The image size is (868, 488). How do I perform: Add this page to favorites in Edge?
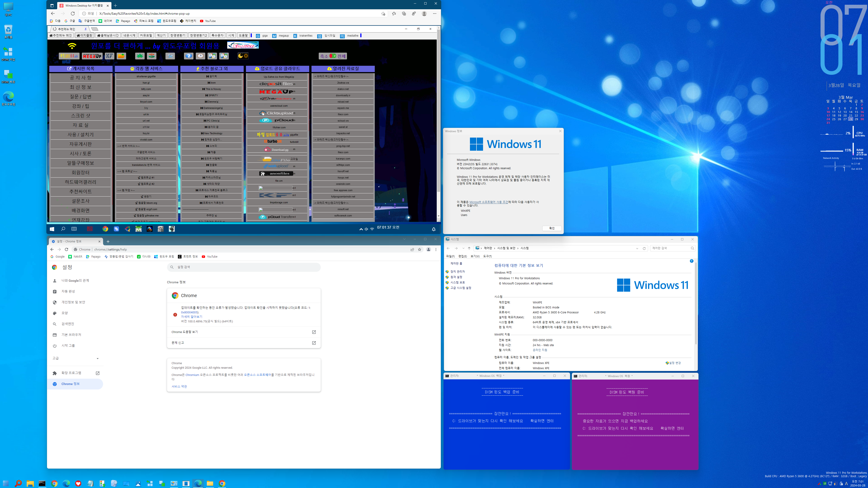pyautogui.click(x=383, y=14)
